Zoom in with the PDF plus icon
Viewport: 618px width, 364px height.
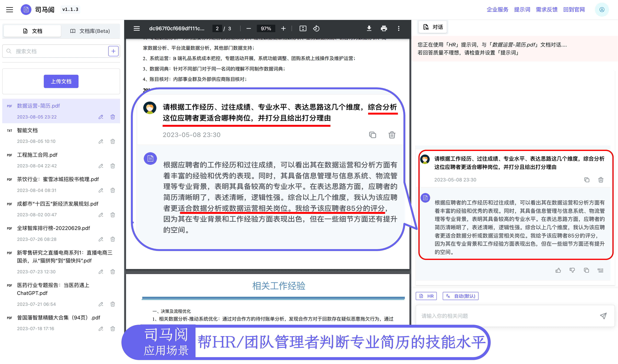(x=283, y=28)
